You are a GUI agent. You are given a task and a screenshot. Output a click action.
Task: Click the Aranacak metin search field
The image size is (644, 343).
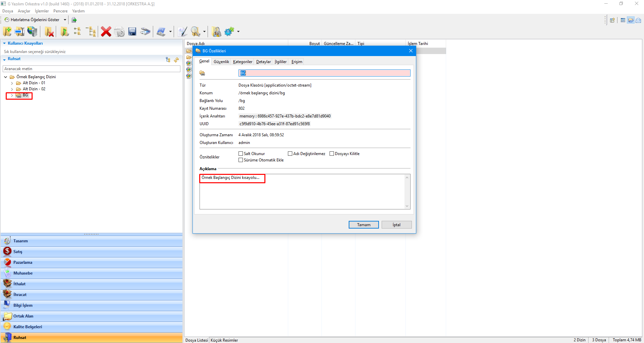pos(91,69)
